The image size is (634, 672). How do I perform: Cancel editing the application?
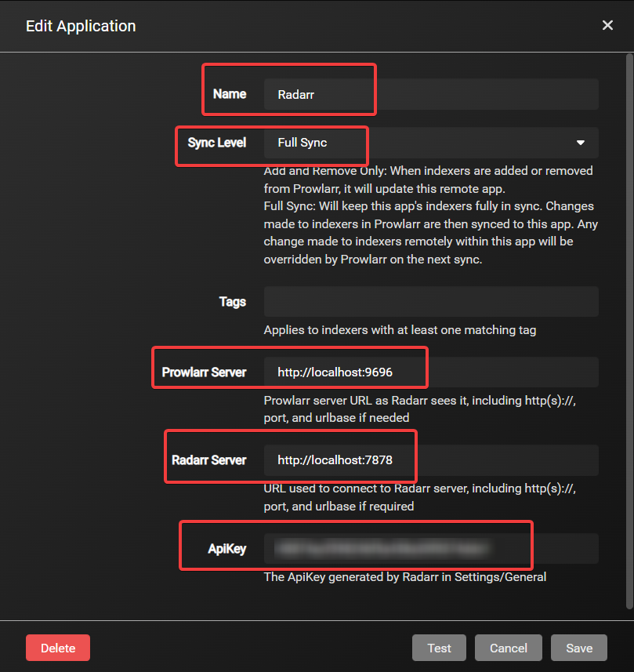[509, 648]
